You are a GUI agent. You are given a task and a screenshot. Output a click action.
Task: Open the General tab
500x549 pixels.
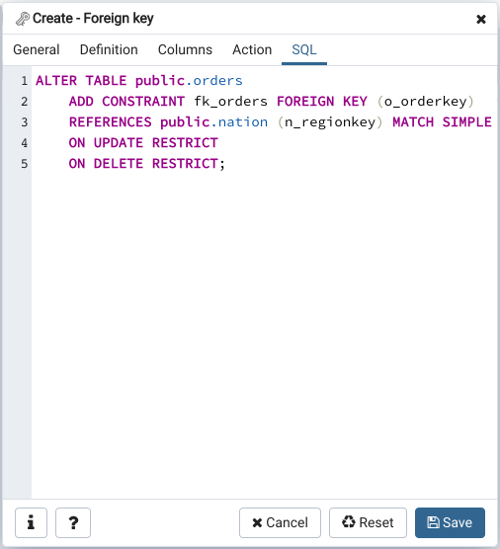tap(36, 50)
